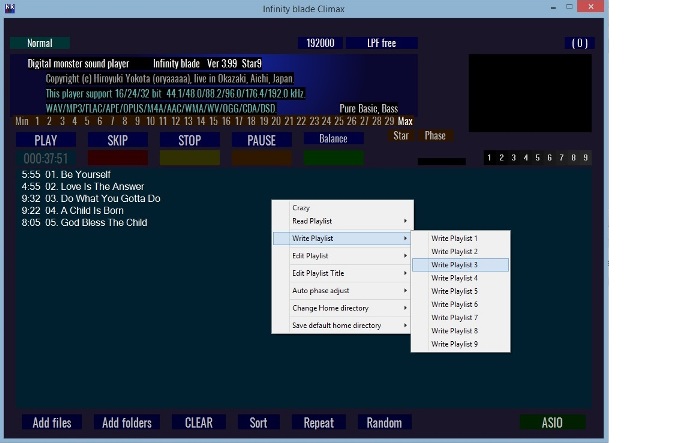Screen dimensions: 691x443
Task: Toggle the Phase button
Action: (435, 136)
